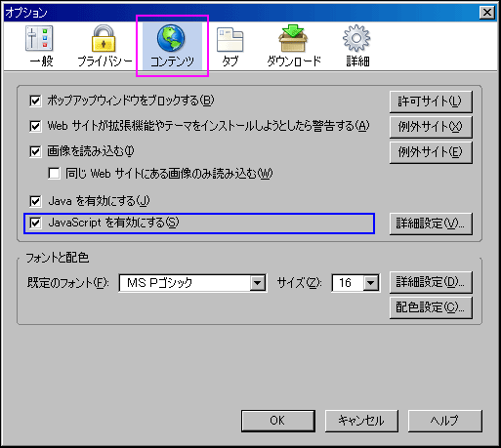The height and width of the screenshot is (448, 501).
Task: Disable the JavaScript を有効にする checkbox
Action: point(35,223)
